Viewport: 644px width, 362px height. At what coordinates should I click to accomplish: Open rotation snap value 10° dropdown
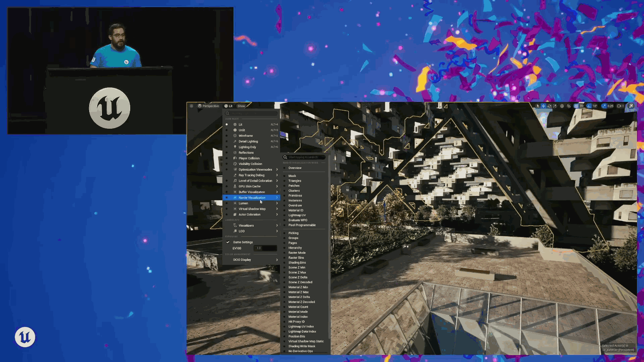click(595, 106)
